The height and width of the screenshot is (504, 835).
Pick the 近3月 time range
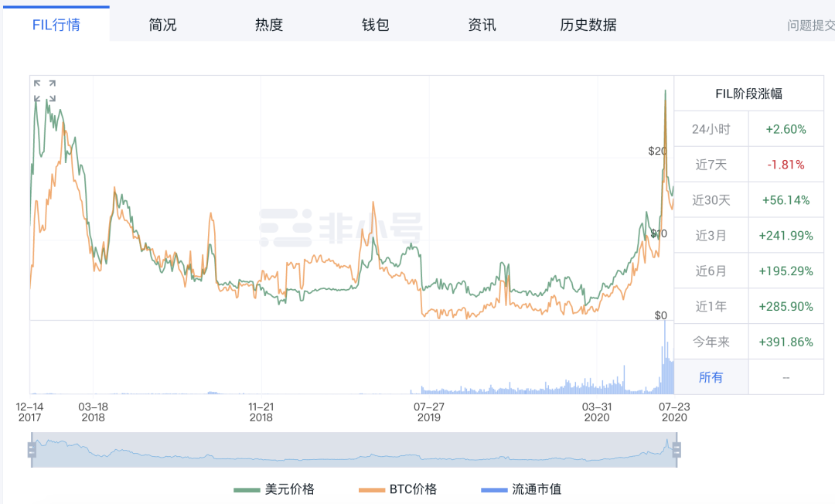tap(711, 236)
